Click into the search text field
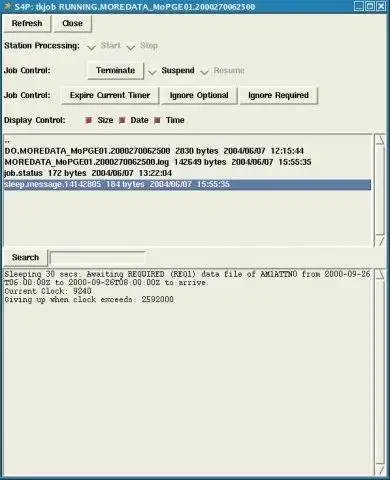Image resolution: width=390 pixels, height=480 pixels. [x=97, y=258]
